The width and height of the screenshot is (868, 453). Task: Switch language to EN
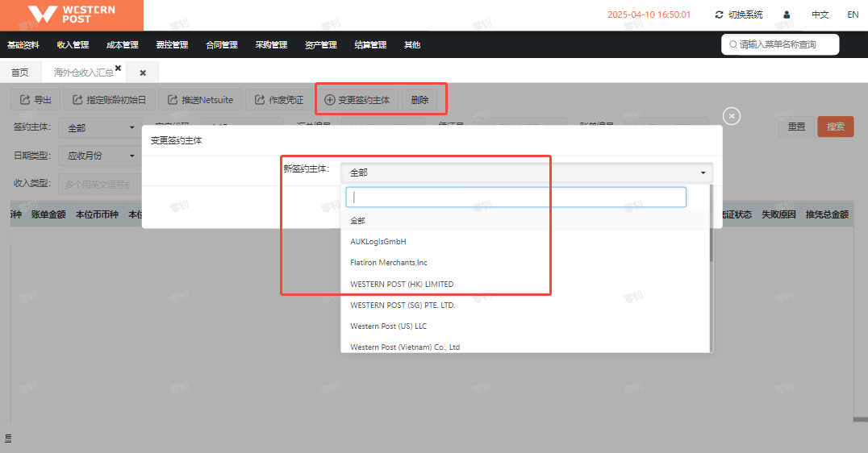point(853,15)
